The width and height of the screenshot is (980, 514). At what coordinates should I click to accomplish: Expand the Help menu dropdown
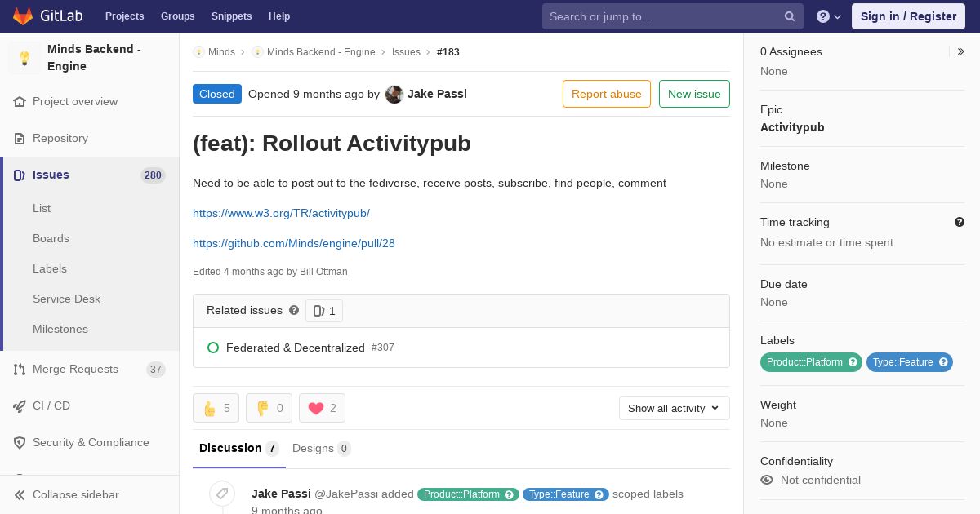pos(829,16)
